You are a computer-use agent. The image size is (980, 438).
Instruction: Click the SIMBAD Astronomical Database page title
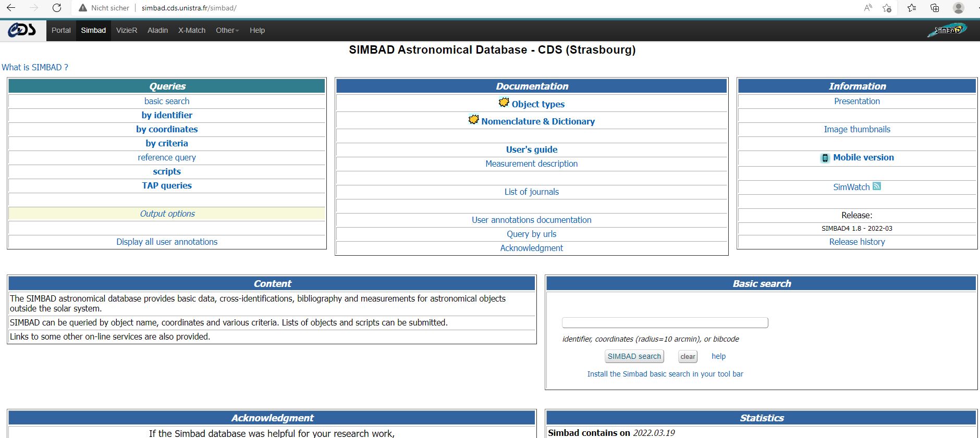tap(492, 50)
